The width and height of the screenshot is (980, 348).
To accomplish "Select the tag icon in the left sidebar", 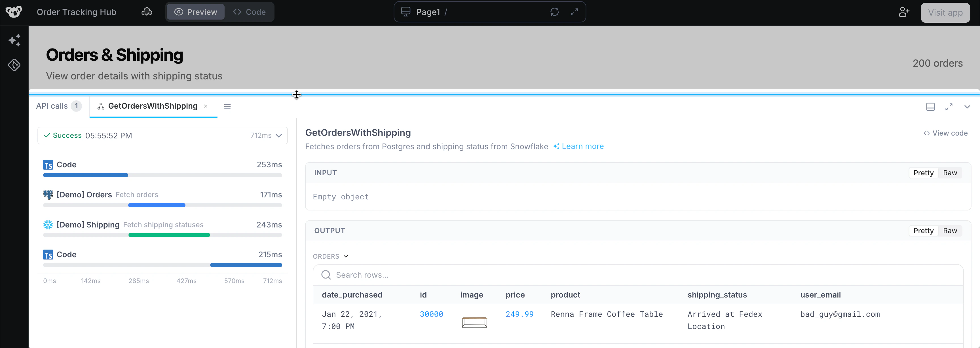I will tap(14, 65).
